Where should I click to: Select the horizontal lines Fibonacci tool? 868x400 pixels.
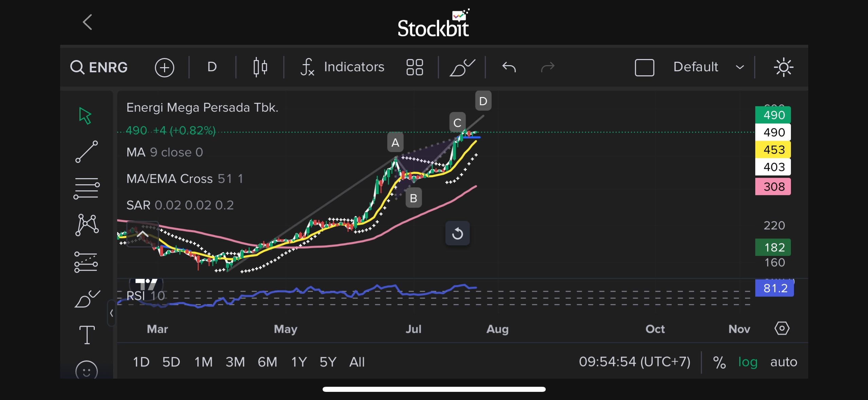(87, 188)
